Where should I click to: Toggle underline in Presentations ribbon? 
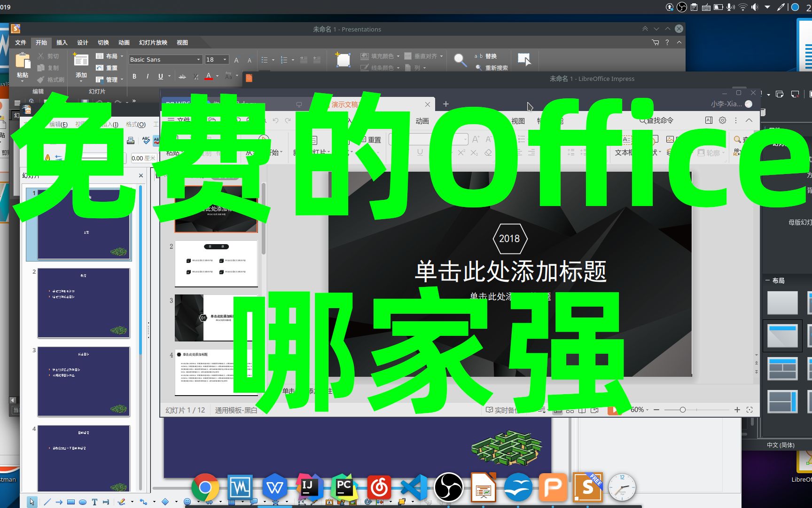tap(161, 76)
